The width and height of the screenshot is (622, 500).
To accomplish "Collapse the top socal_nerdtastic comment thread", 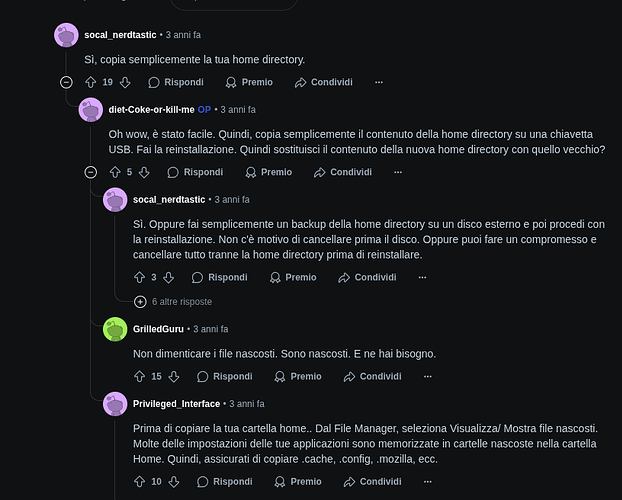I will pyautogui.click(x=66, y=82).
